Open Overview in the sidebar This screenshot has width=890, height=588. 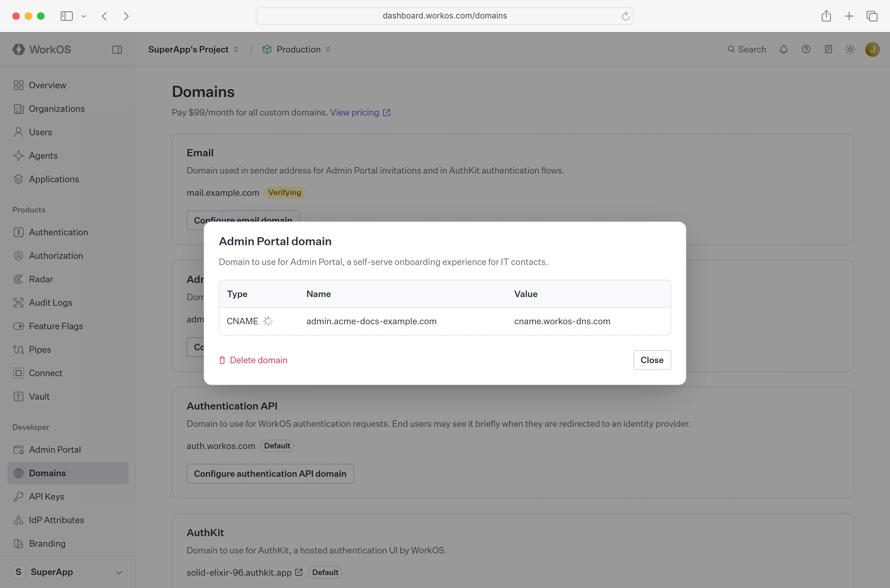coord(68,85)
